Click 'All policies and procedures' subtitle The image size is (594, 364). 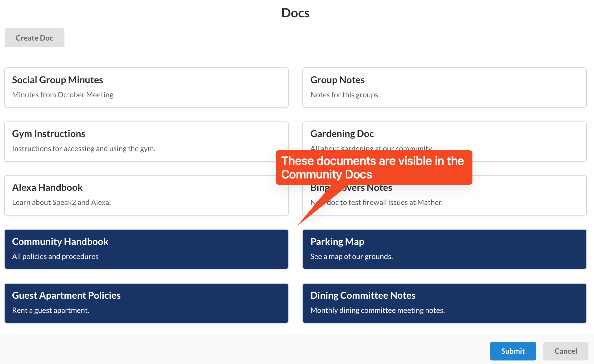tap(55, 257)
